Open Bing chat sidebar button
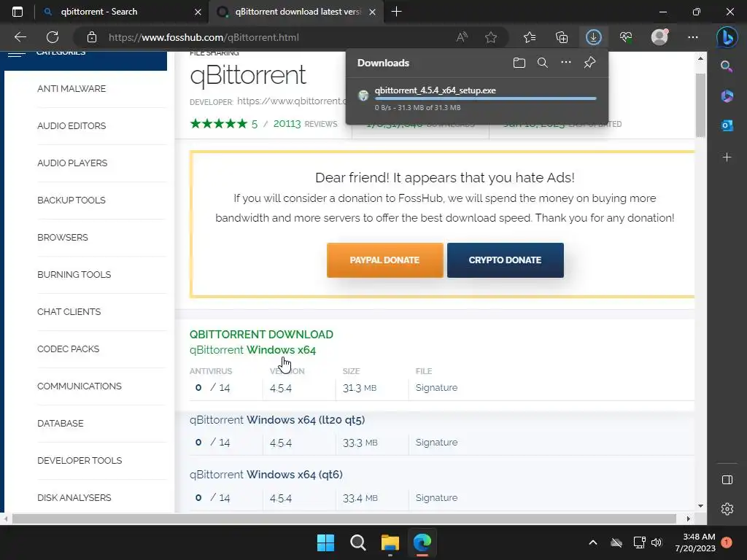Image resolution: width=747 pixels, height=560 pixels. coord(727,37)
